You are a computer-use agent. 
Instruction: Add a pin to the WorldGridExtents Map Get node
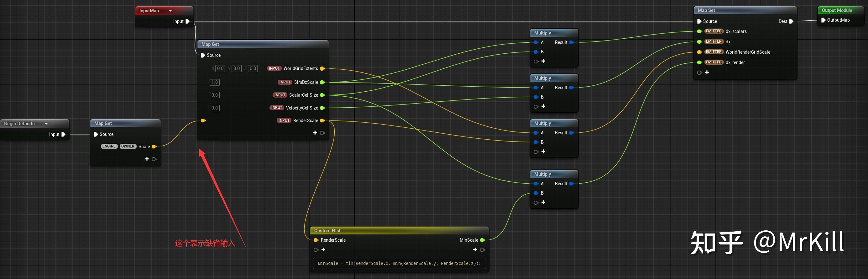(315, 133)
